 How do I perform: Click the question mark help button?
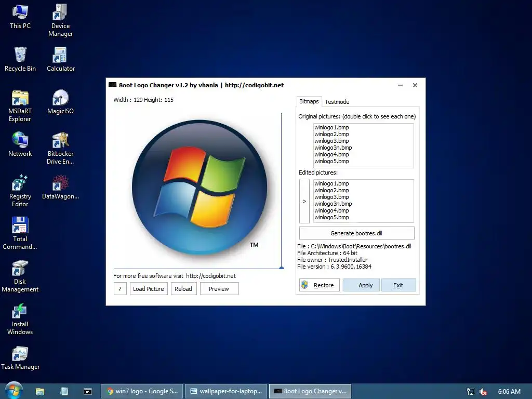(x=120, y=289)
